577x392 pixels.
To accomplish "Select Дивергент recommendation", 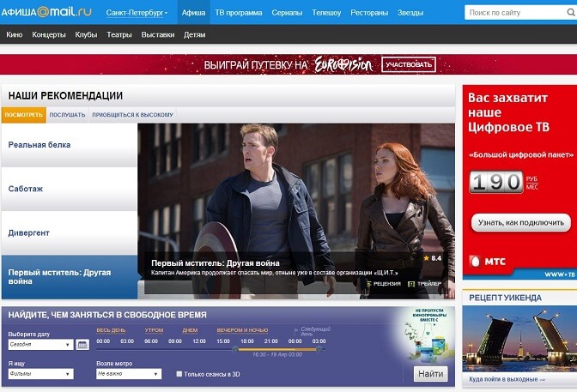I will (70, 233).
